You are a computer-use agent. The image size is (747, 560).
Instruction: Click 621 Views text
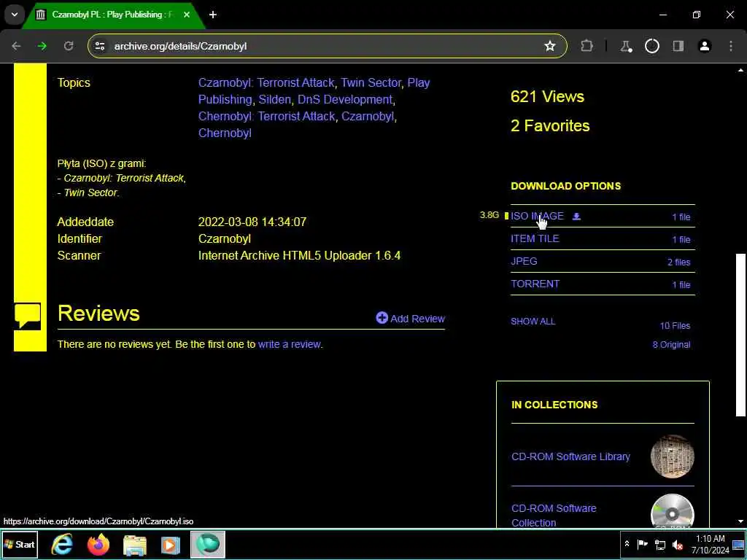[x=547, y=97]
